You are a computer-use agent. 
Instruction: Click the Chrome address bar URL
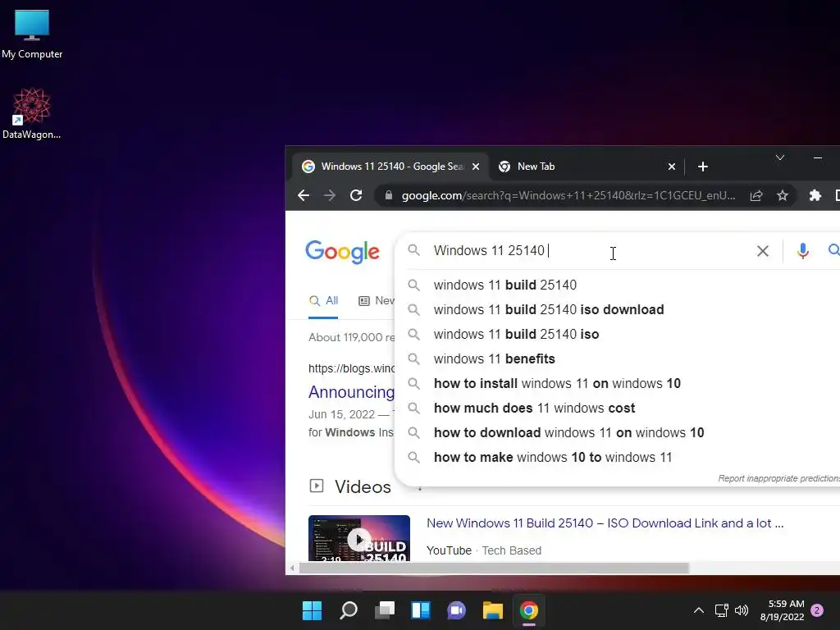[x=568, y=195]
